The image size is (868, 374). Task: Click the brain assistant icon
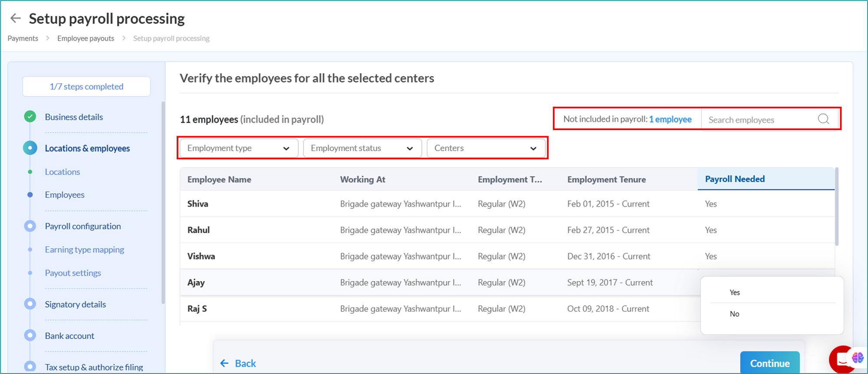858,358
